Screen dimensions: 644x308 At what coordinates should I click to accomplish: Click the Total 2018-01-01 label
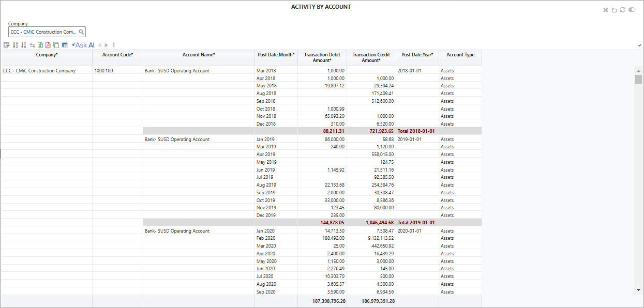click(x=416, y=131)
